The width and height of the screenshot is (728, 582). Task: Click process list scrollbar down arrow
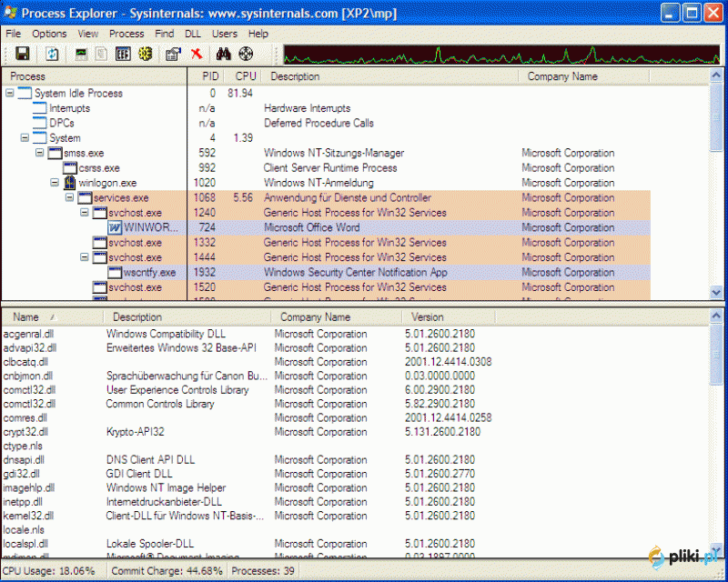716,293
